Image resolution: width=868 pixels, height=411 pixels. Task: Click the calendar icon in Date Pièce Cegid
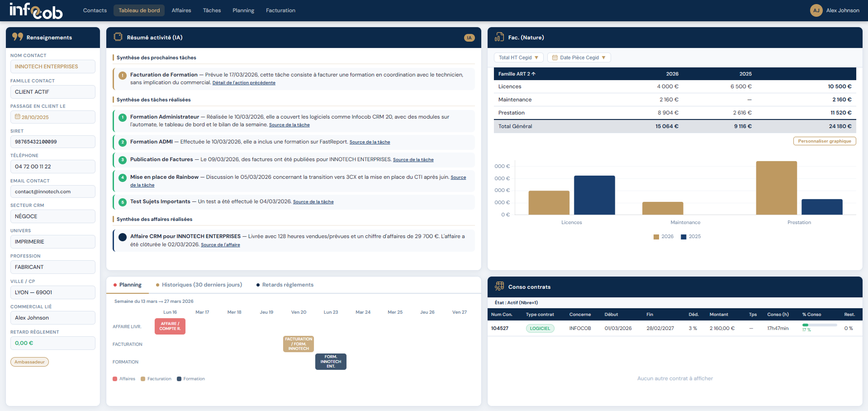point(555,57)
